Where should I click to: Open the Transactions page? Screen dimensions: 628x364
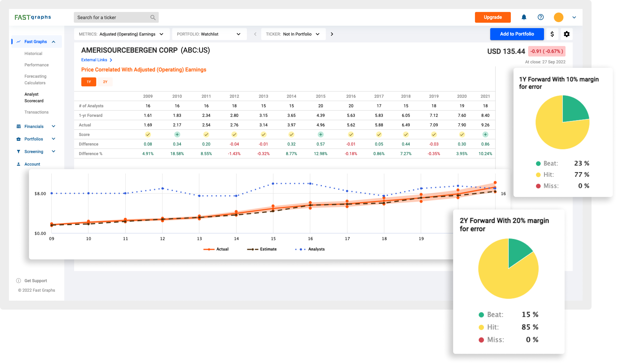(x=36, y=112)
